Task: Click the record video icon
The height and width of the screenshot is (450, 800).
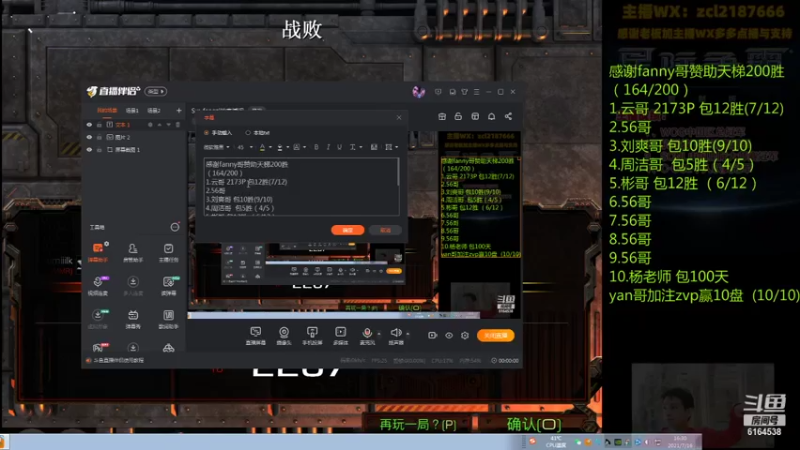Action: pyautogui.click(x=432, y=336)
